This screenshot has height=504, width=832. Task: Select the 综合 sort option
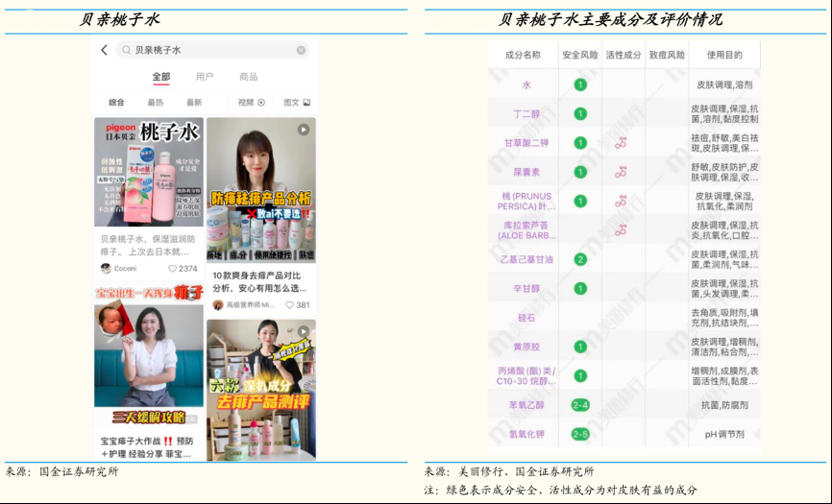click(x=116, y=102)
